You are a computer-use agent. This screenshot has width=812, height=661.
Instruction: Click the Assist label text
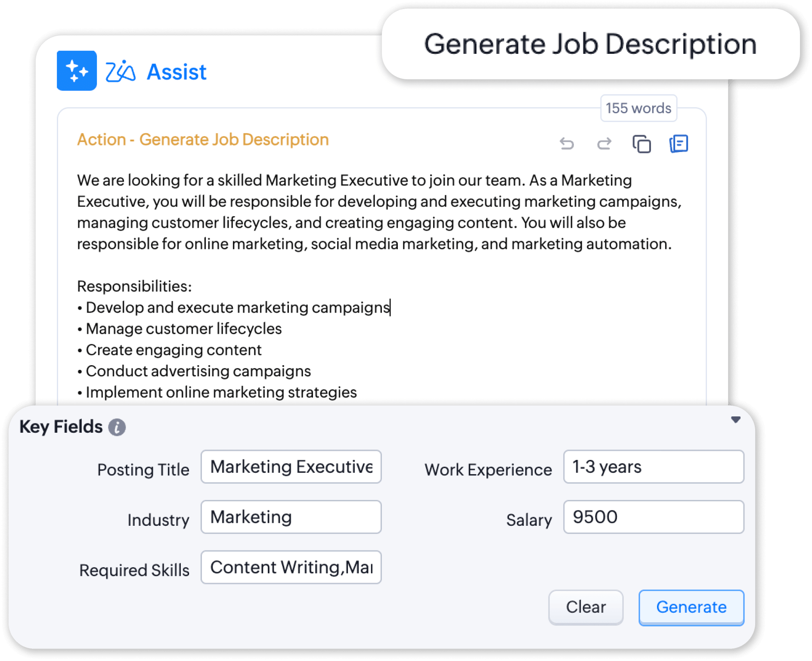177,71
